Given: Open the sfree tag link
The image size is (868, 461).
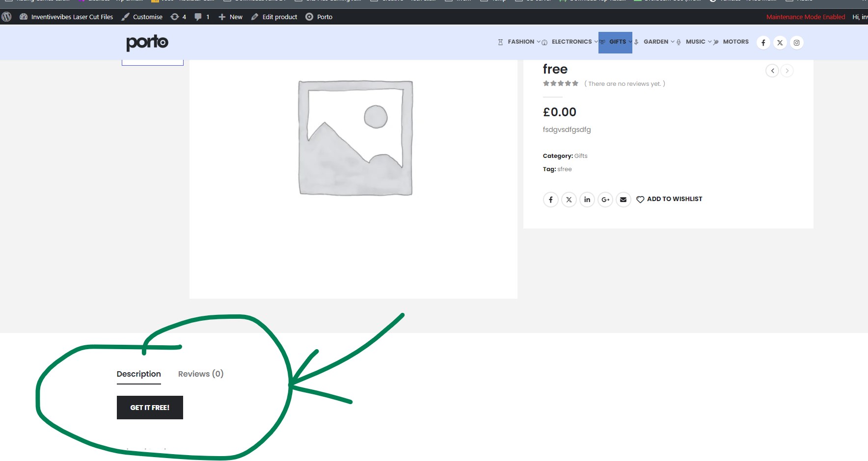Looking at the screenshot, I should tap(565, 169).
